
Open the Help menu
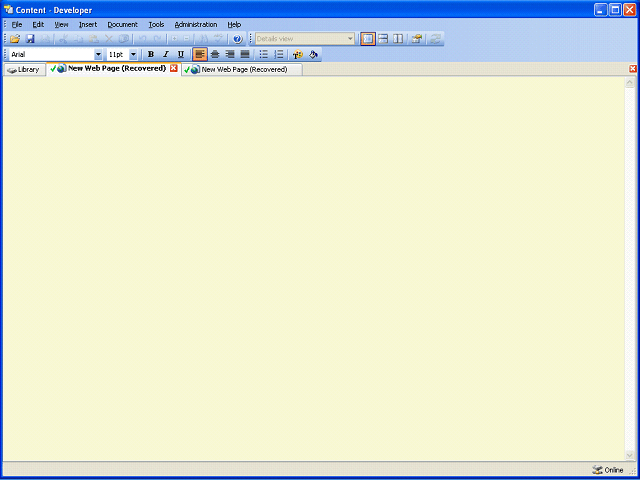click(234, 24)
